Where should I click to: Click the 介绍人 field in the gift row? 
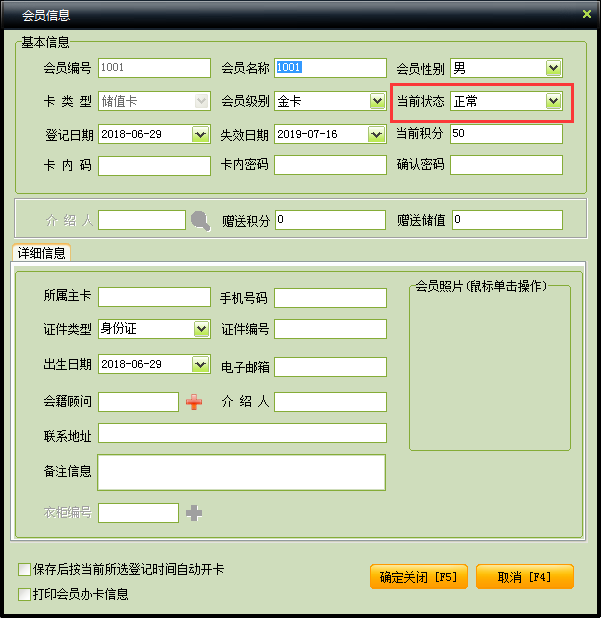142,220
